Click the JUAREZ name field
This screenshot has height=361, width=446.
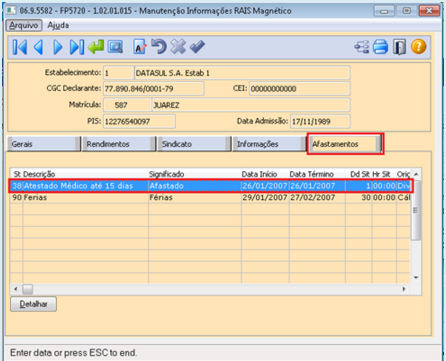pyautogui.click(x=251, y=105)
